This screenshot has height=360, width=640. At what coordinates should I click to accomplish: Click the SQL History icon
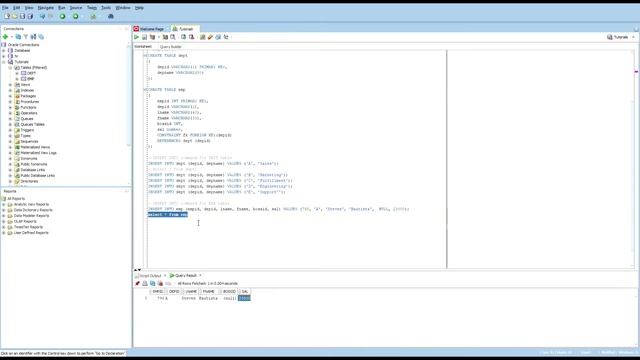[x=218, y=37]
